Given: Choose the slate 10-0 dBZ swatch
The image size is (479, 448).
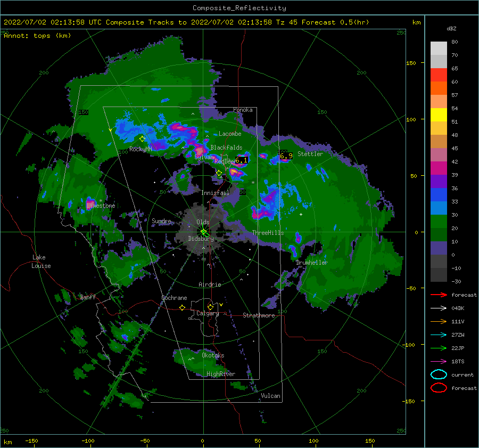Looking at the screenshot, I should pos(439,248).
